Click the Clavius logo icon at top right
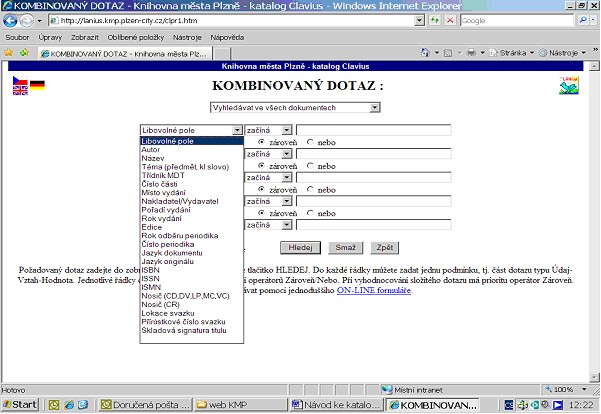601x414 pixels. (x=569, y=85)
